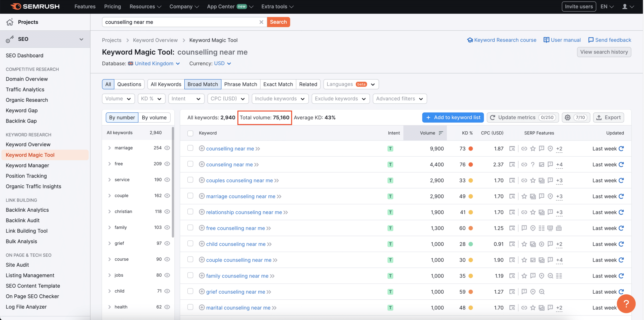The height and width of the screenshot is (320, 644).
Task: Click View search history button
Action: coord(604,52)
